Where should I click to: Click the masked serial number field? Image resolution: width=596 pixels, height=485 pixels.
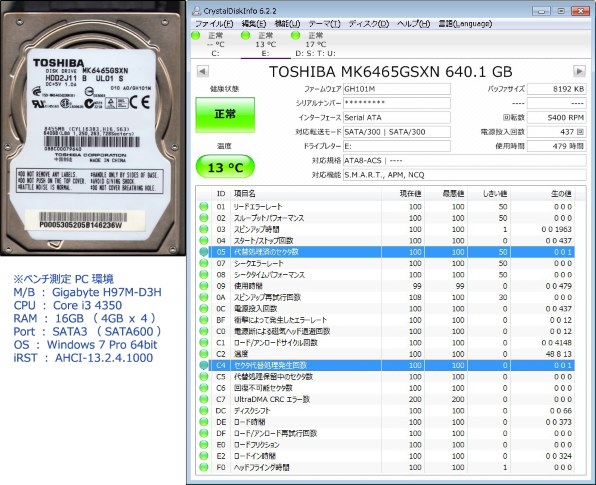click(x=396, y=103)
